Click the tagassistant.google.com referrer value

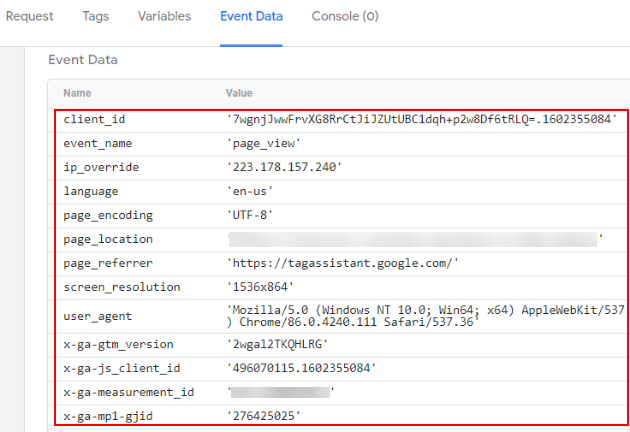tap(343, 263)
